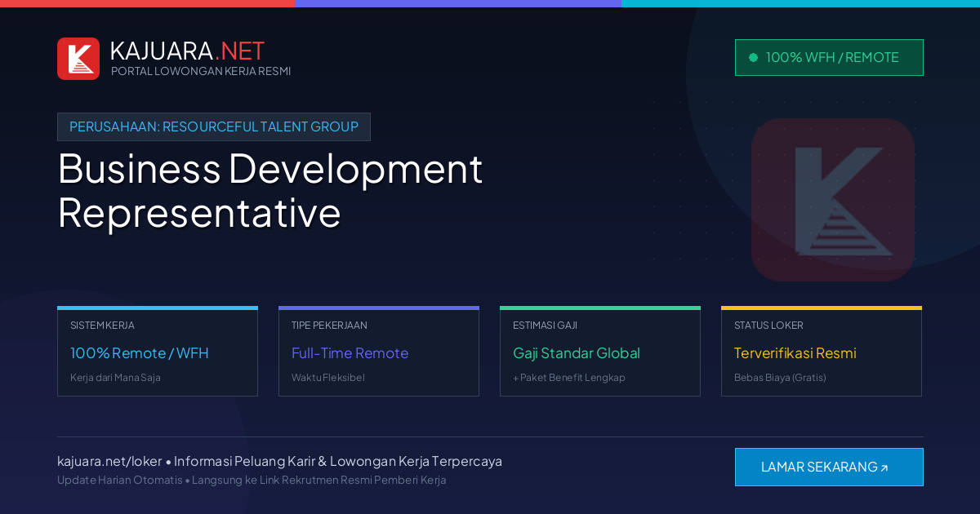
Task: Click the "Terverifikasi Resmi" value text
Action: [x=795, y=353]
